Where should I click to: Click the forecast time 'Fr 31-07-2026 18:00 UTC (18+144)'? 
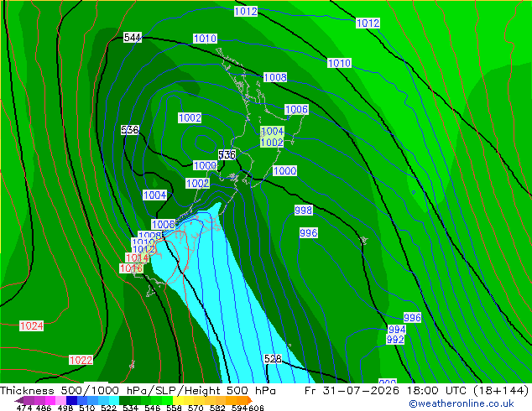417,391
